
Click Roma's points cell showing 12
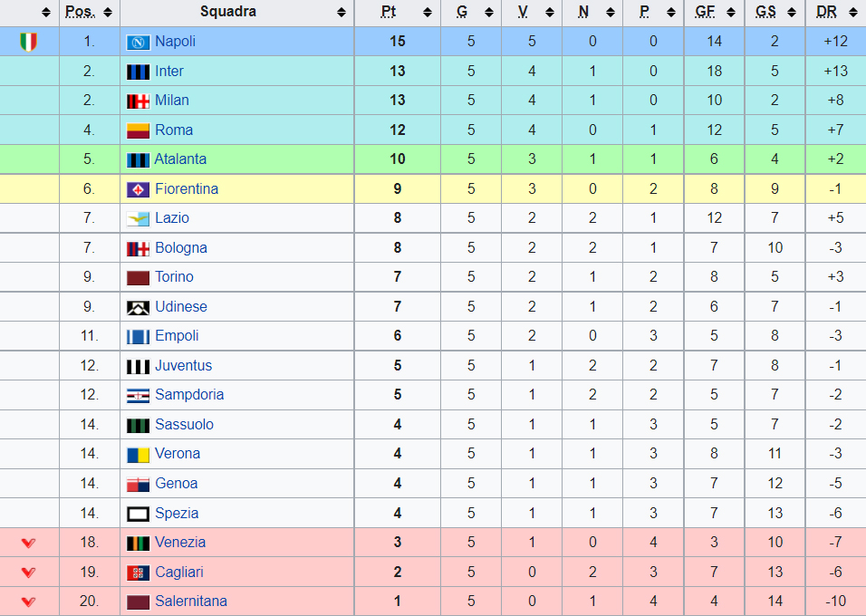(x=398, y=130)
